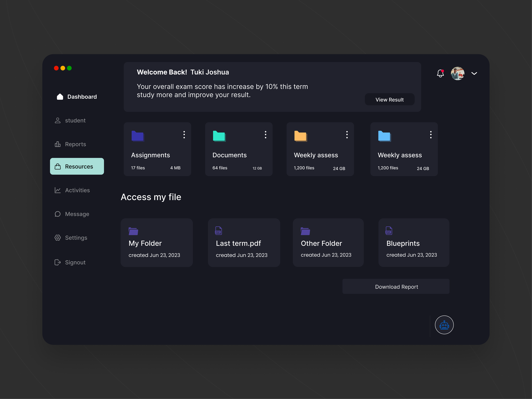Open Assignments card three-dot menu
The width and height of the screenshot is (532, 399).
tap(184, 135)
